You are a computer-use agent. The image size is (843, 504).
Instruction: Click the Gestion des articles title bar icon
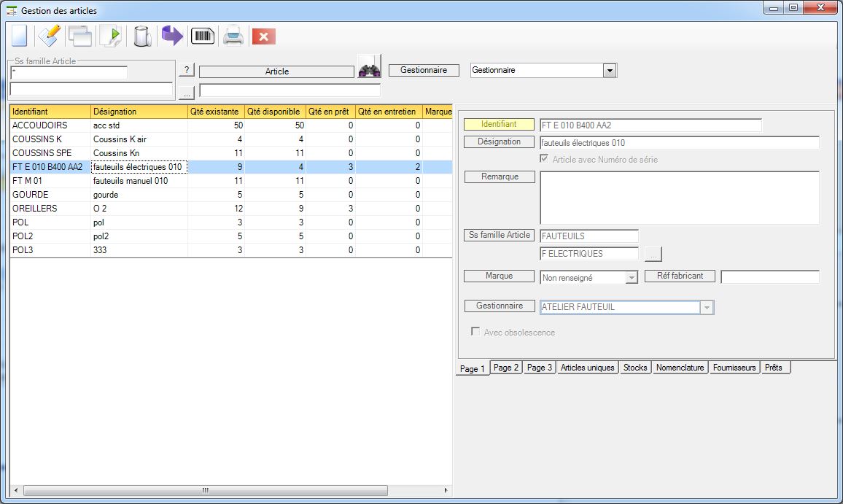pos(11,10)
